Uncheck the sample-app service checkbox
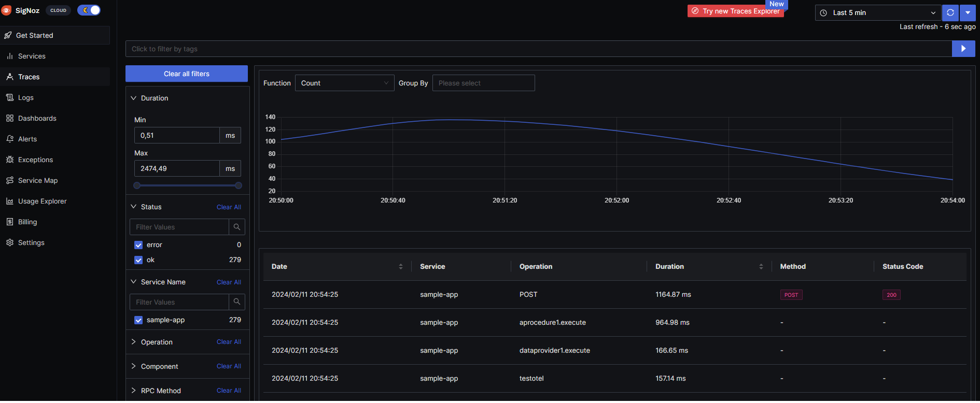This screenshot has height=403, width=980. tap(138, 320)
